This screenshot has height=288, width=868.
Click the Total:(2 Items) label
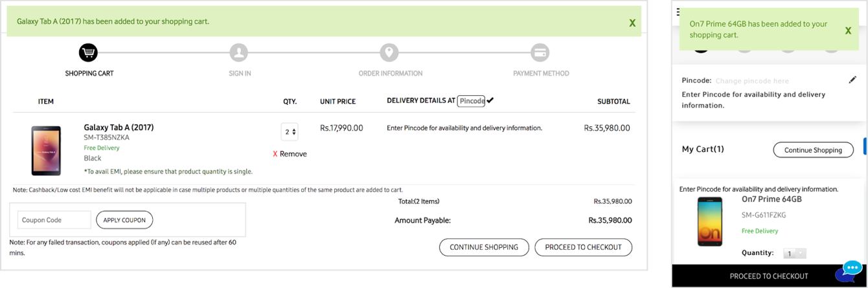(418, 202)
